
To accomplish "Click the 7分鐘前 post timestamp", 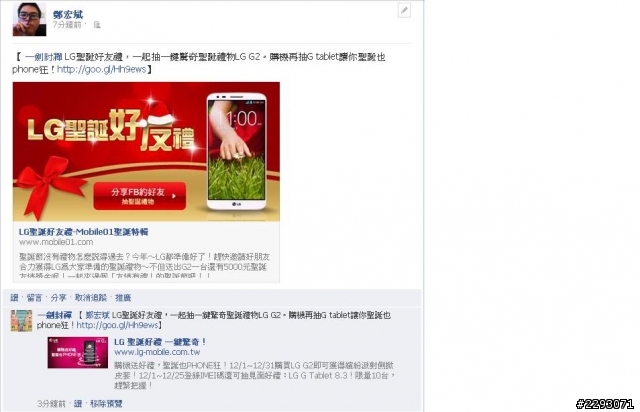I will (67, 25).
